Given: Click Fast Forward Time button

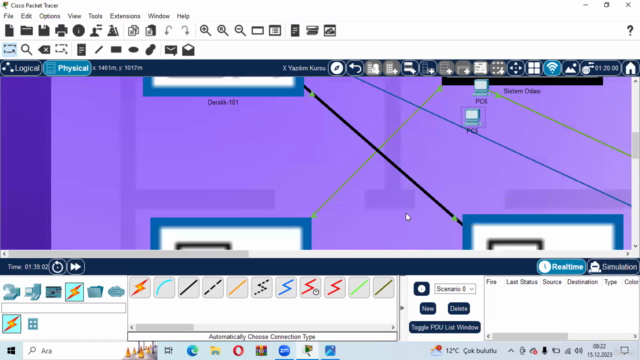Looking at the screenshot, I should 76,267.
